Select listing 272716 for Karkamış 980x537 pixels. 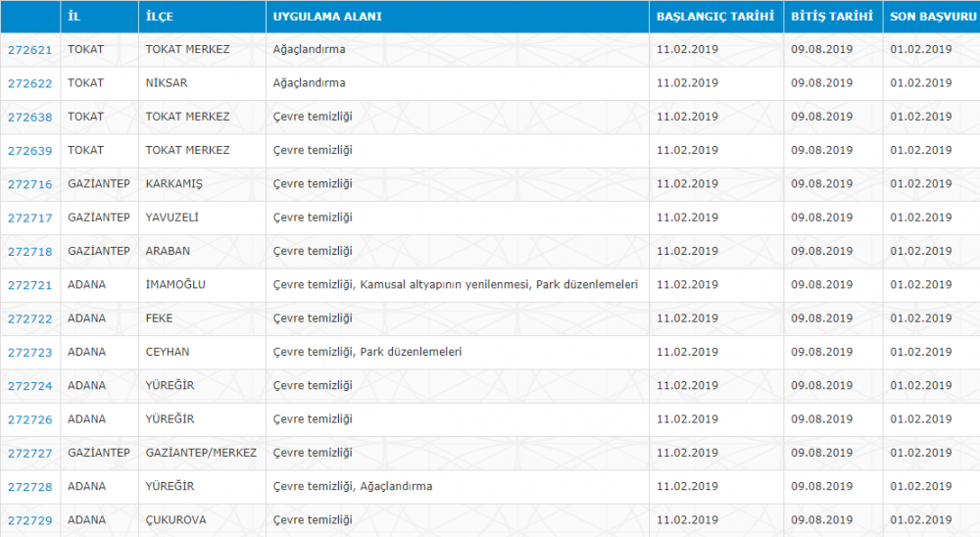(x=30, y=184)
